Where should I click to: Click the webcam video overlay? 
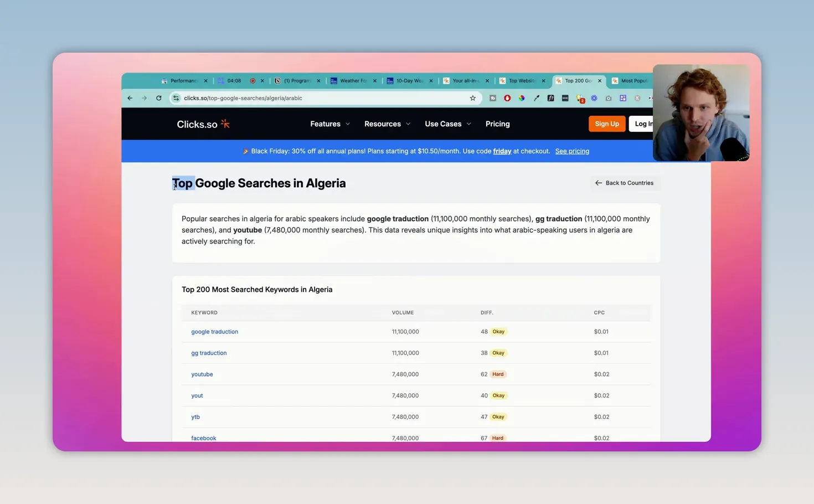click(x=701, y=113)
